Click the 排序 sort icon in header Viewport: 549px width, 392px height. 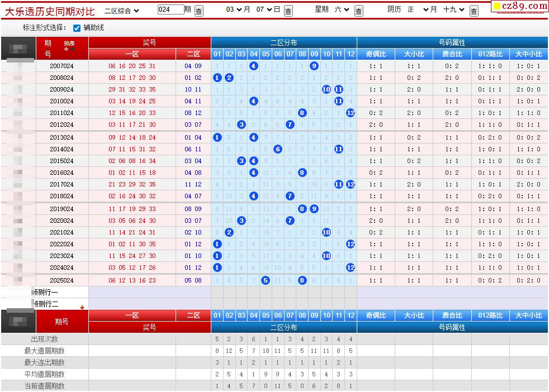click(x=69, y=46)
